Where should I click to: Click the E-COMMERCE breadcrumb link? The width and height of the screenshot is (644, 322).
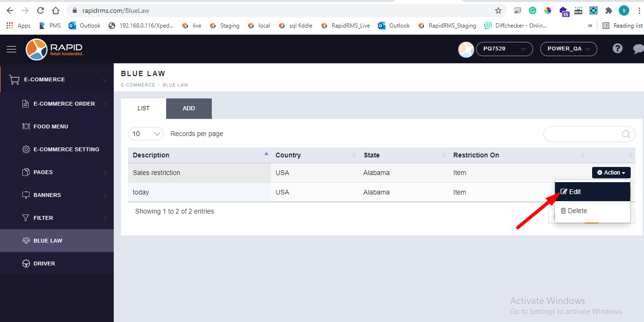pyautogui.click(x=138, y=85)
